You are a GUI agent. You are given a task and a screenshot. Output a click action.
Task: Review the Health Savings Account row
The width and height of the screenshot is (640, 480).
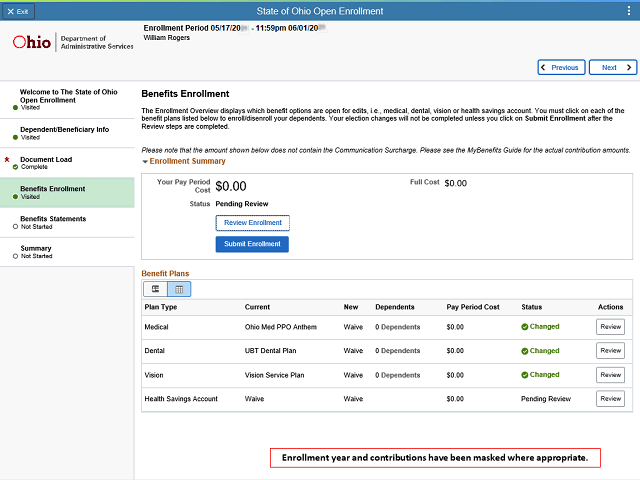point(610,399)
